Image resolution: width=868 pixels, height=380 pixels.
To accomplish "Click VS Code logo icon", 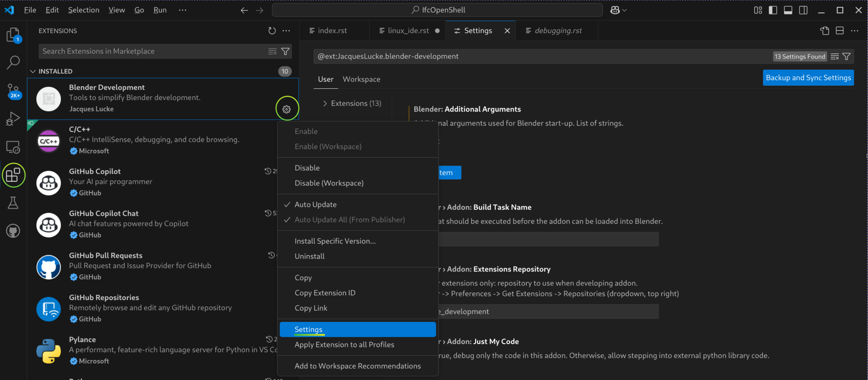I will tap(9, 10).
